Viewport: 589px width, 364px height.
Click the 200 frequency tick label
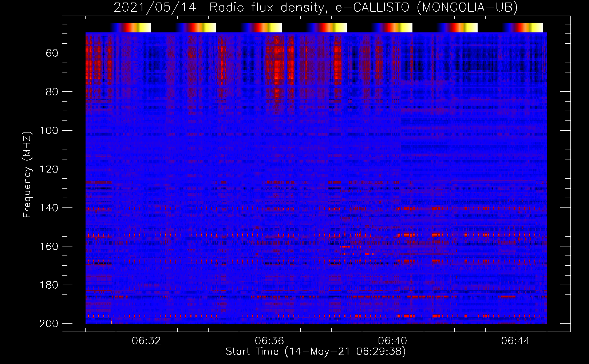(x=49, y=324)
